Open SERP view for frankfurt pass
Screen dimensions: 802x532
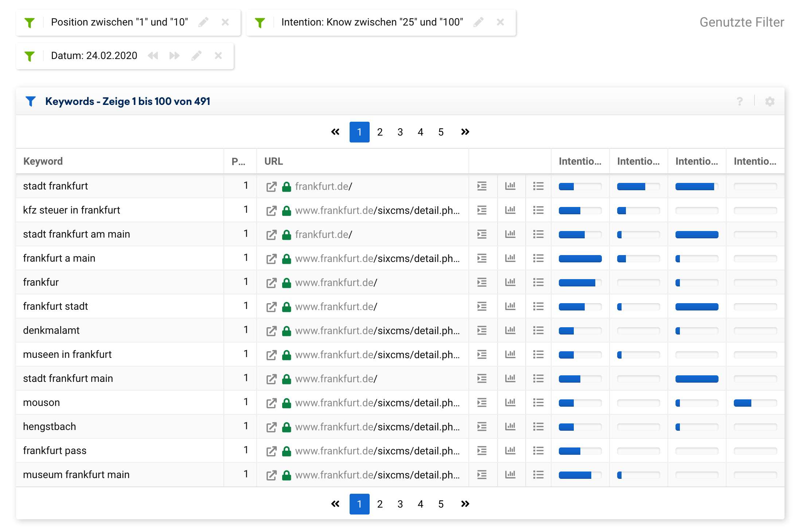[x=482, y=451]
